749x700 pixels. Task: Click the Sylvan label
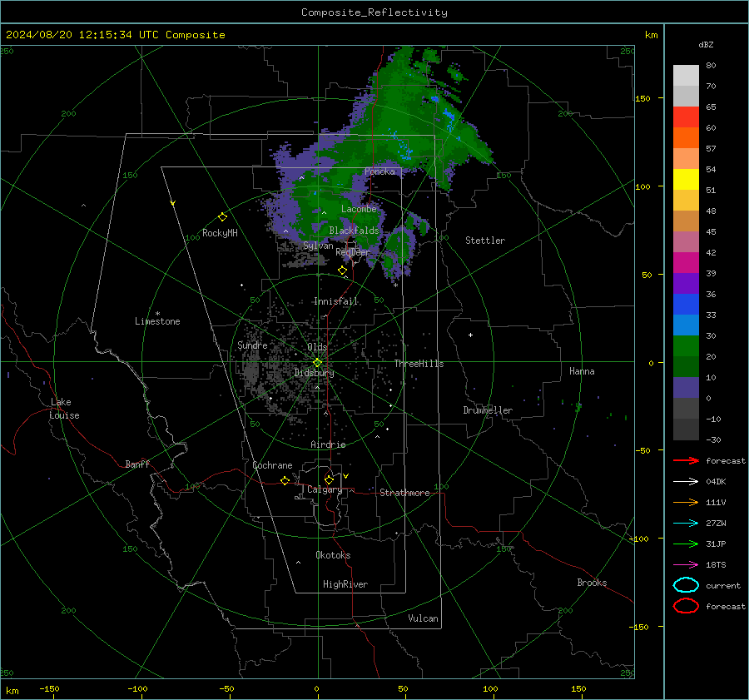pos(318,246)
